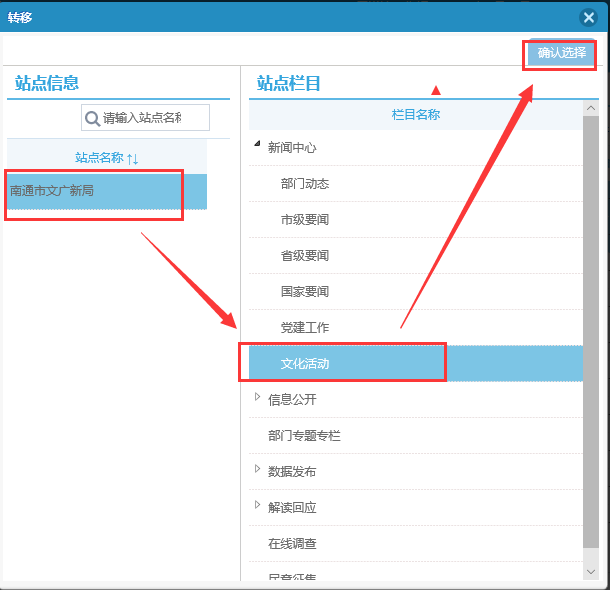Select the 南通市文广新局 site row
This screenshot has width=610, height=590.
pyautogui.click(x=107, y=191)
